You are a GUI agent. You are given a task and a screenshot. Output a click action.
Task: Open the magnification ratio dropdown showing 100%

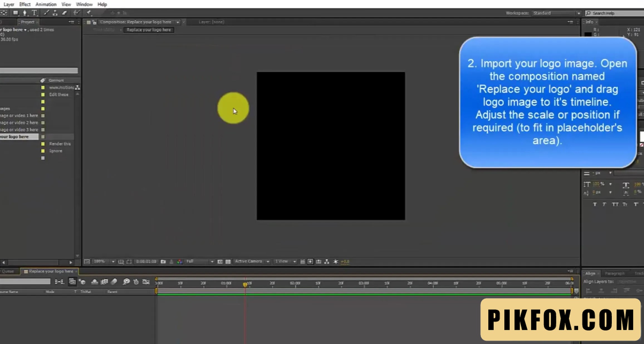click(x=104, y=262)
